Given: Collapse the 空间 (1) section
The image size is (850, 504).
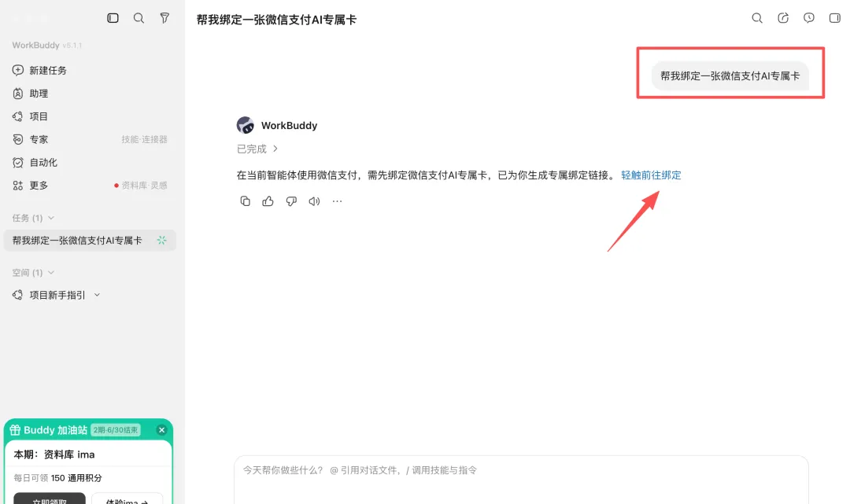Looking at the screenshot, I should (33, 273).
